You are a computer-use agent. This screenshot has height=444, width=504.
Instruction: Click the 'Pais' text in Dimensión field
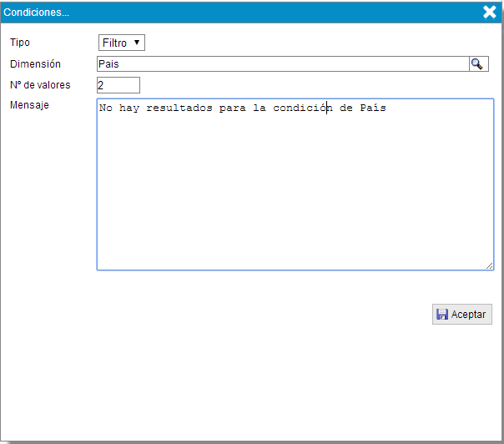point(108,64)
